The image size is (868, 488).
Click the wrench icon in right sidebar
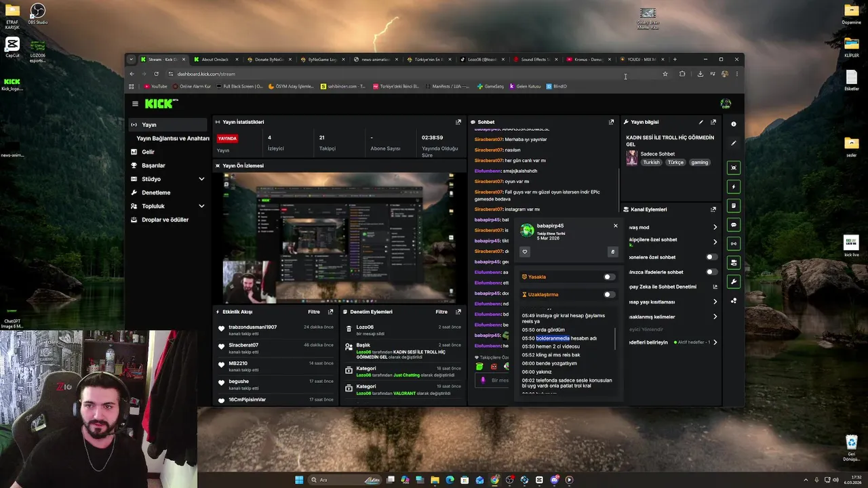733,281
